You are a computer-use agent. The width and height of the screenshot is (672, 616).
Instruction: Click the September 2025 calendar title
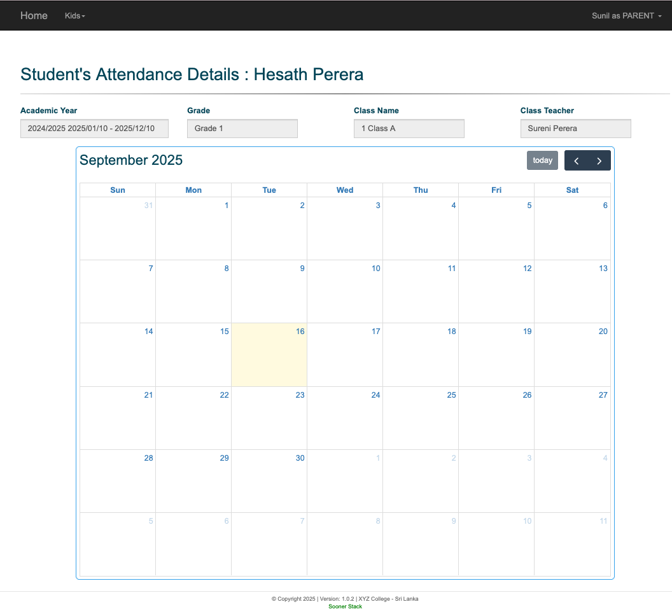point(131,160)
